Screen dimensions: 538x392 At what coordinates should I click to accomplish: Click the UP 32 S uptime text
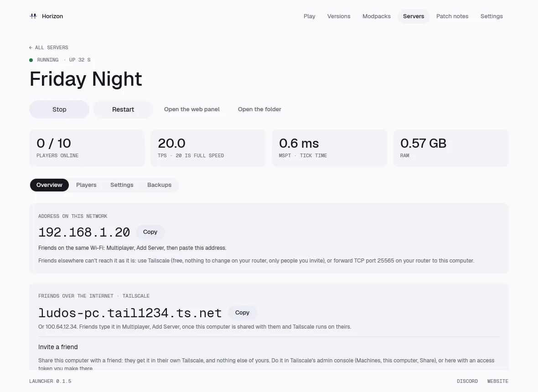click(80, 60)
